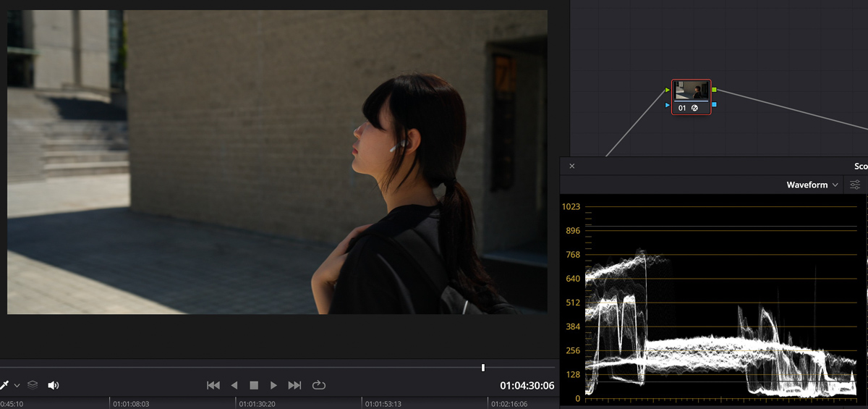The height and width of the screenshot is (409, 868).
Task: Select the qualifier eyedropper tool
Action: tap(4, 385)
